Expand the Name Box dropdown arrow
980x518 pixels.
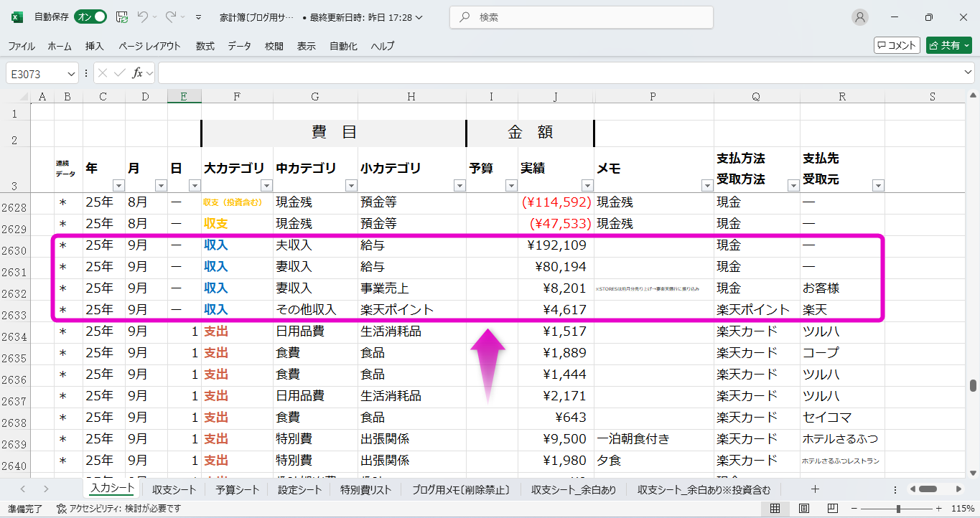tap(71, 74)
